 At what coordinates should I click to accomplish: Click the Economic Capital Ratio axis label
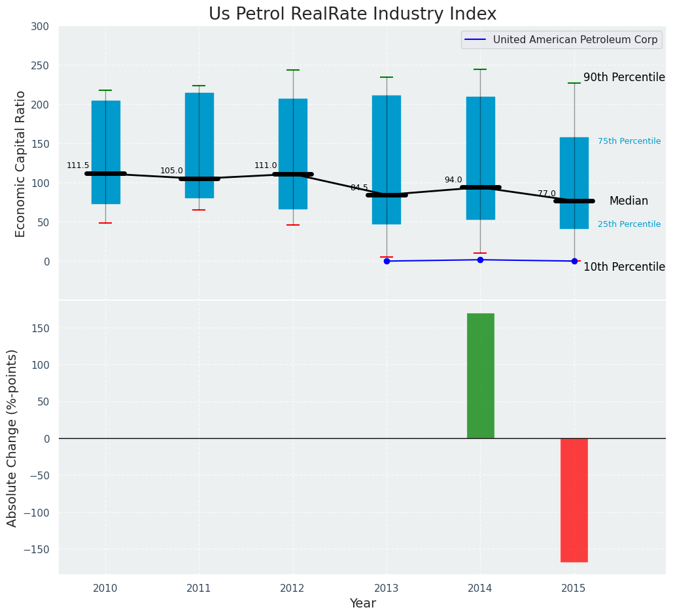20,163
